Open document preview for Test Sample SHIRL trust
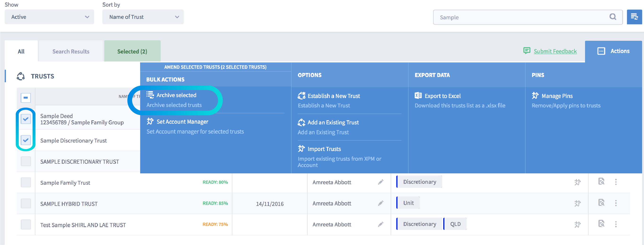The image size is (644, 245). [601, 224]
